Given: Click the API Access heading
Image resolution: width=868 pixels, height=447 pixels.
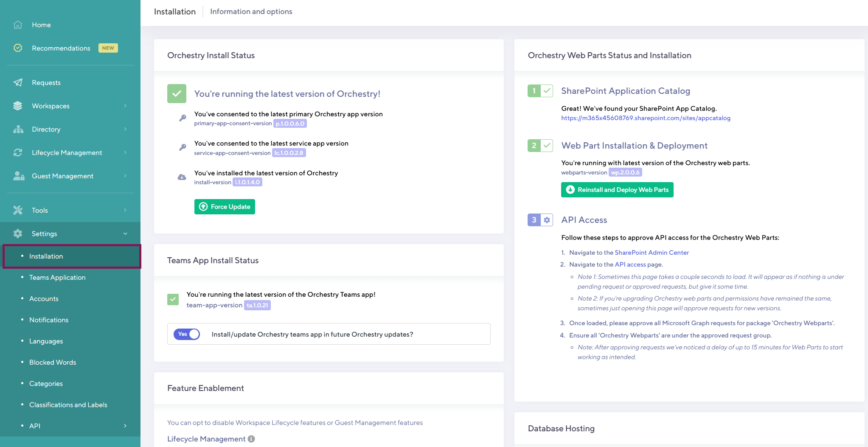Looking at the screenshot, I should click(x=584, y=220).
